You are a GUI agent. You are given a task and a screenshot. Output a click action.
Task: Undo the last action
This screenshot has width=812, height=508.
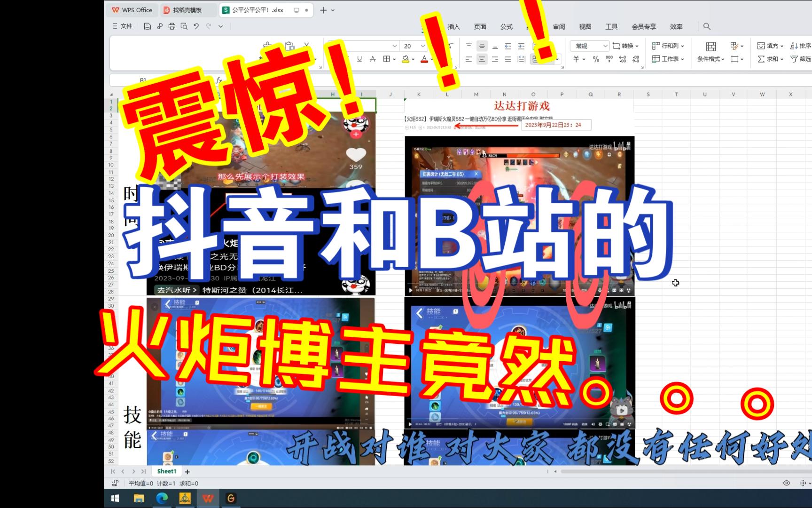point(196,26)
